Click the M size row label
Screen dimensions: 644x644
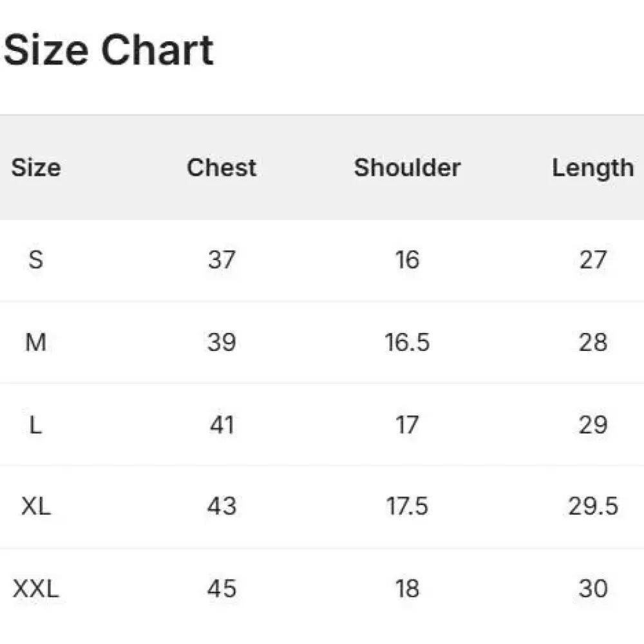(35, 342)
